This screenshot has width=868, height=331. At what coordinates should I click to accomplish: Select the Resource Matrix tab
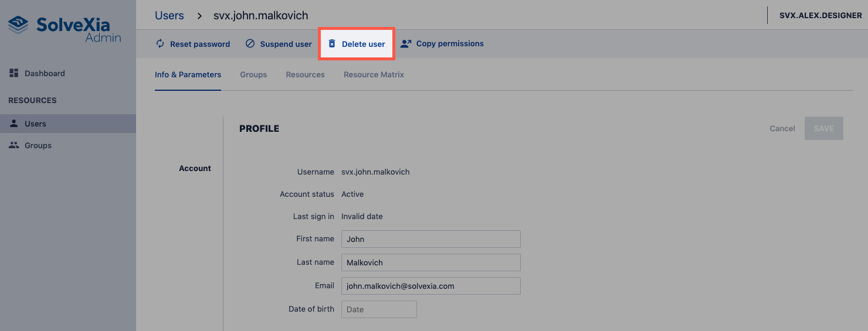(374, 75)
